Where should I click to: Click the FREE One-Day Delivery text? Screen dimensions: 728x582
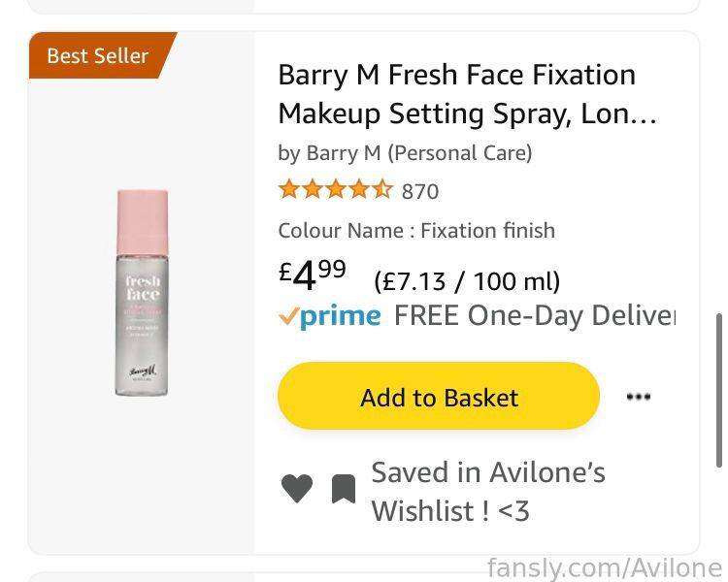pyautogui.click(x=535, y=315)
